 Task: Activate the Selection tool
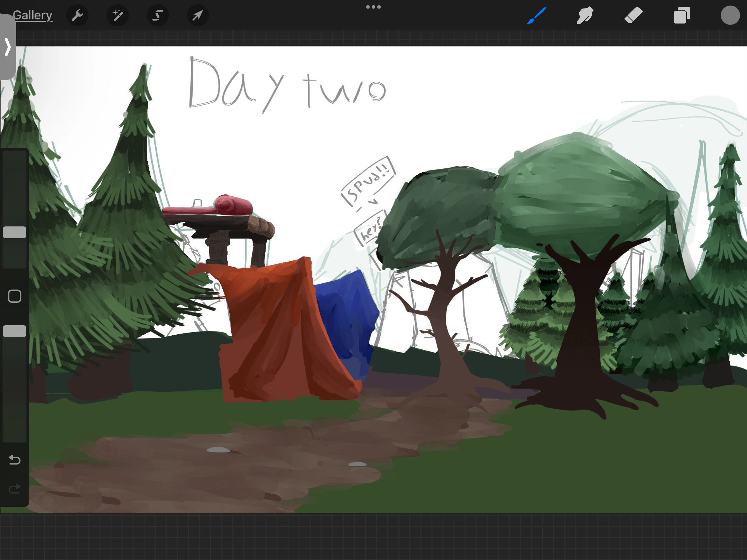[158, 16]
